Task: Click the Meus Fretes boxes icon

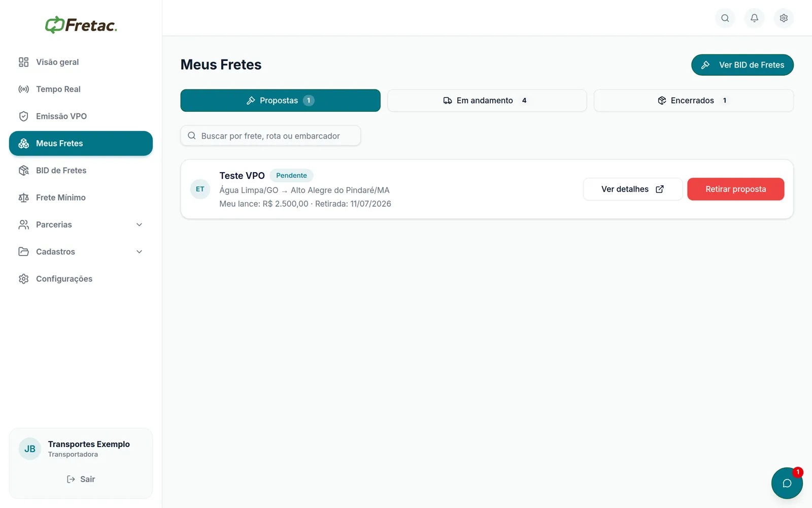Action: click(x=24, y=143)
